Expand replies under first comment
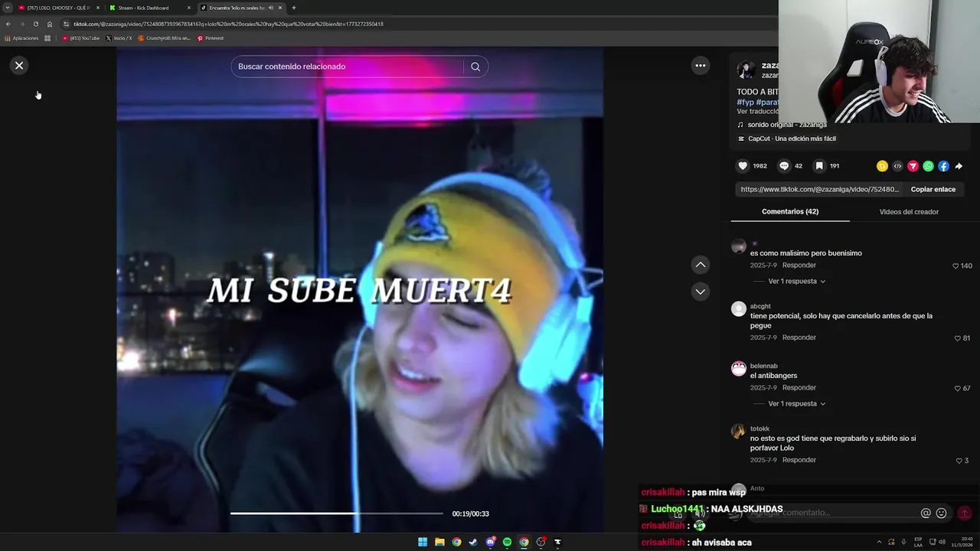The height and width of the screenshot is (551, 980). 796,281
